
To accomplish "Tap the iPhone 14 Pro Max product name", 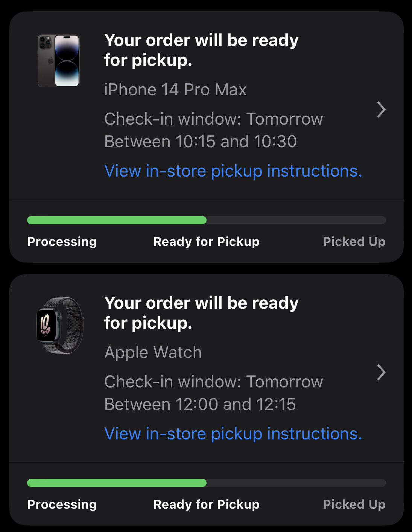I will click(x=175, y=90).
